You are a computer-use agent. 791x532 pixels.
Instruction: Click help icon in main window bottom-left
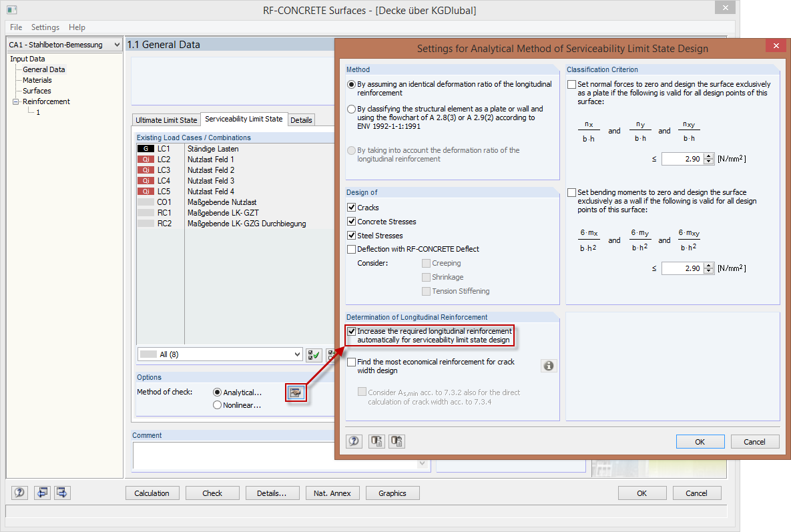[x=19, y=493]
